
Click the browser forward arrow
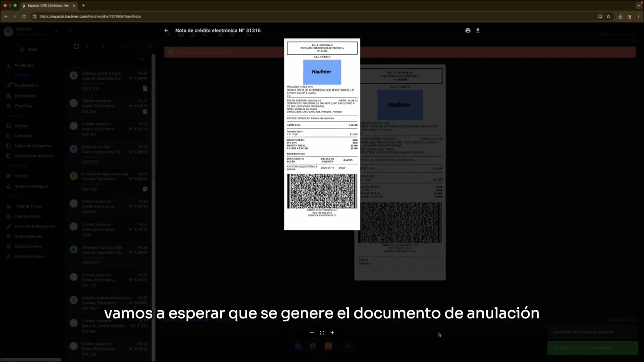coord(15,16)
